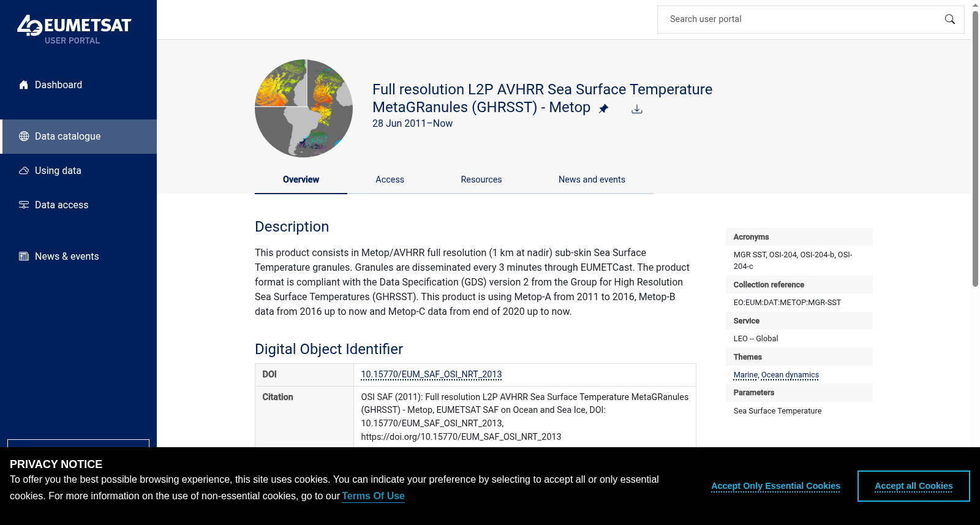The image size is (980, 525).
Task: Click the Description heading
Action: point(292,227)
